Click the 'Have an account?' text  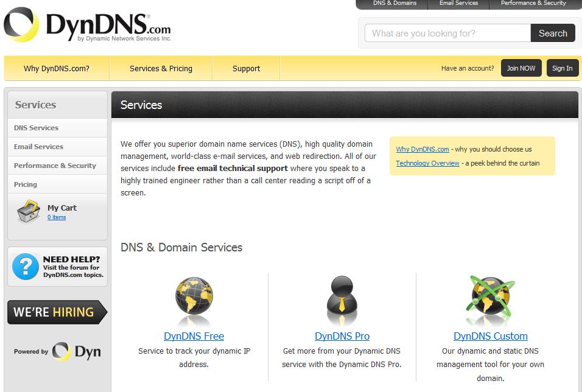click(468, 68)
